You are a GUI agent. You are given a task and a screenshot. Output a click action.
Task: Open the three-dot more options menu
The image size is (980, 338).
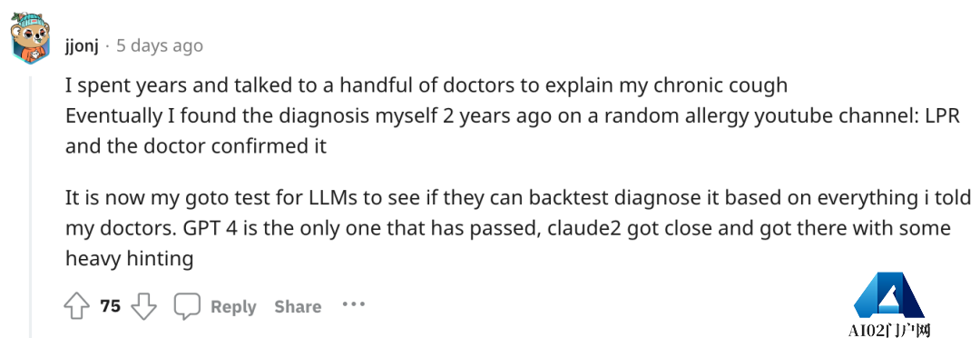(353, 304)
